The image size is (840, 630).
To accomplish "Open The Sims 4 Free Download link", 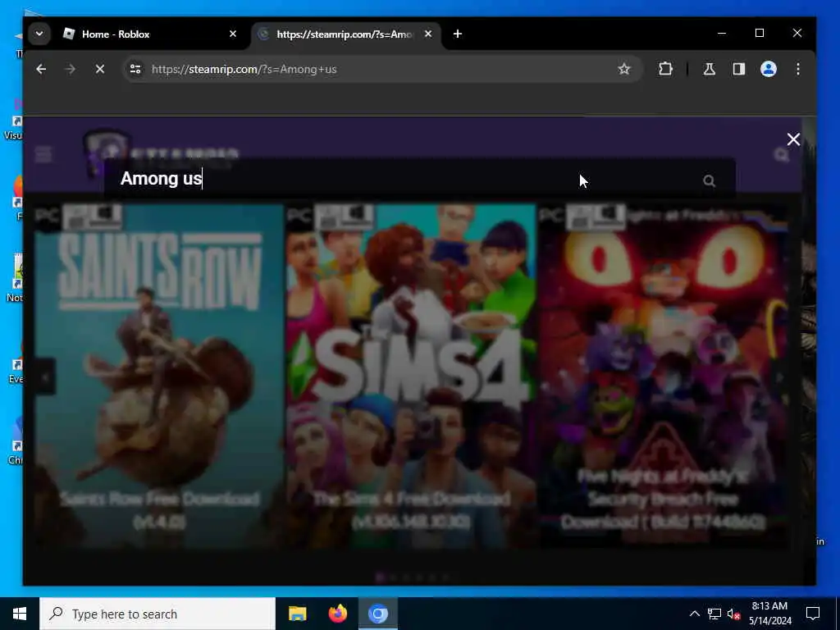I will pos(412,510).
